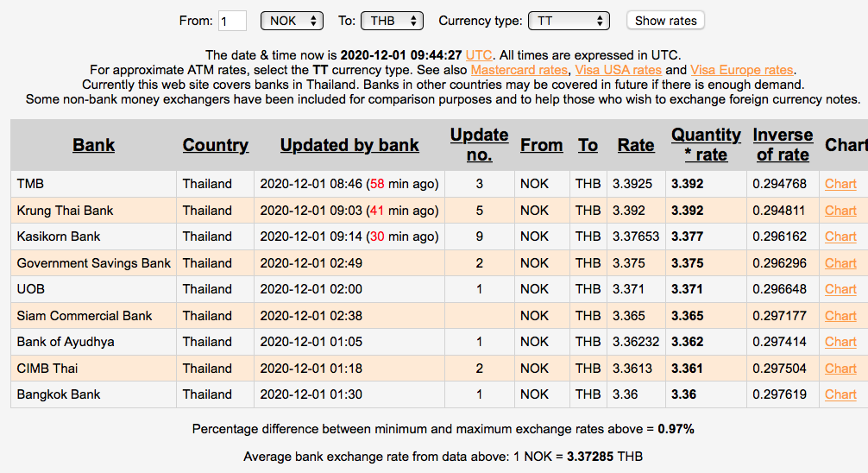Open the Visa Europe rates link
Viewport: 868px width, 473px height.
tap(741, 69)
